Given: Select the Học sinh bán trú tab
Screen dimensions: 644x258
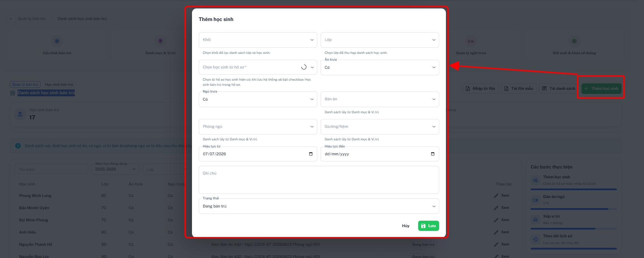Looking at the screenshot, I should pyautogui.click(x=59, y=84).
